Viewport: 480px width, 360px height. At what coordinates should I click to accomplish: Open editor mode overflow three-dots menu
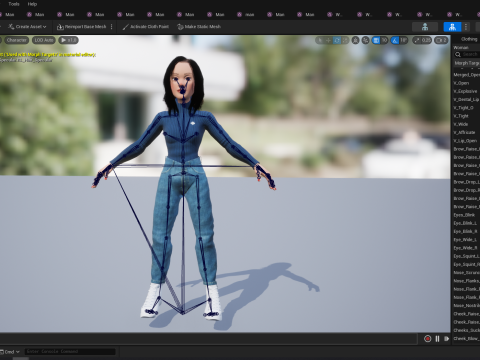point(466,27)
